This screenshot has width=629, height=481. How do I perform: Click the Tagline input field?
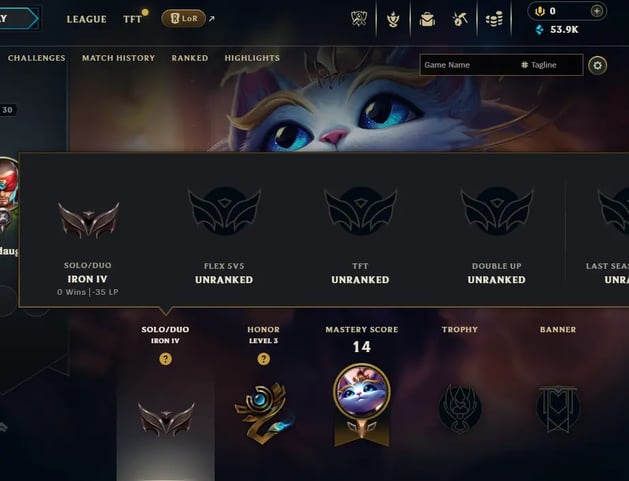(x=552, y=65)
